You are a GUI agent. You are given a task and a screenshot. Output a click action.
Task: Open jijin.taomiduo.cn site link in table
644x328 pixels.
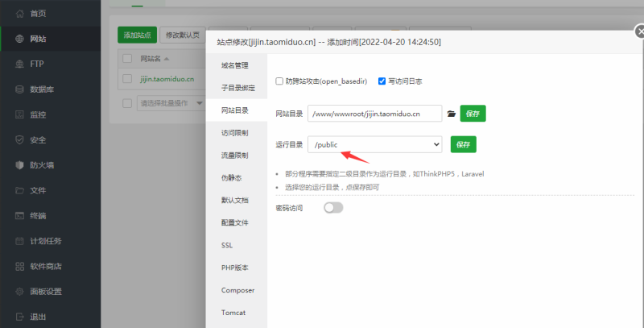coord(167,79)
